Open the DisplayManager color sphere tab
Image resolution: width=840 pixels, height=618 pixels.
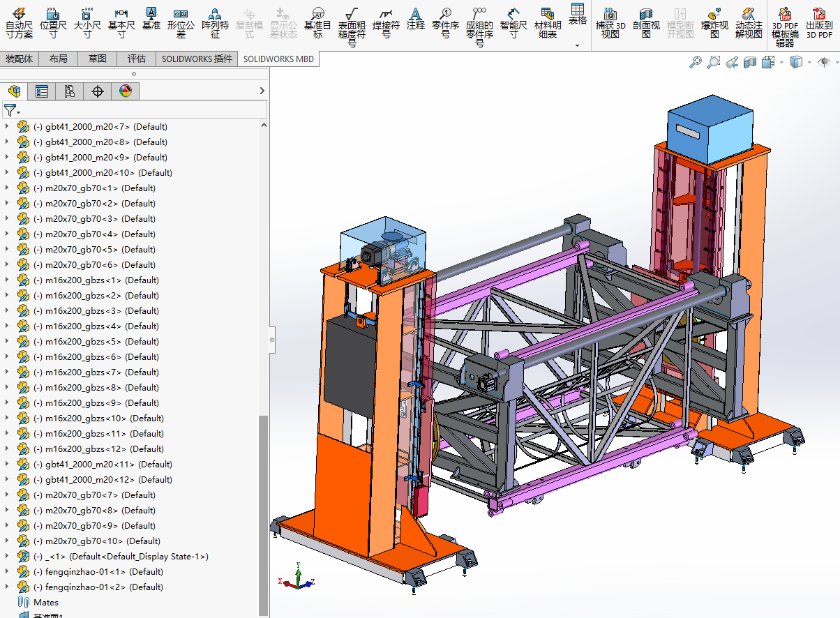tap(125, 91)
